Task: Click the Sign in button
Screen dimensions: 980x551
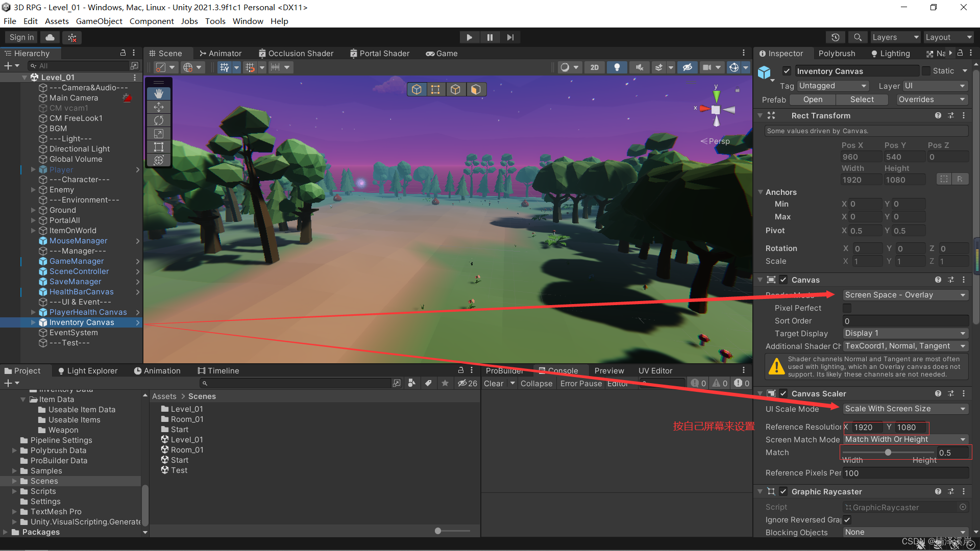Action: [21, 37]
